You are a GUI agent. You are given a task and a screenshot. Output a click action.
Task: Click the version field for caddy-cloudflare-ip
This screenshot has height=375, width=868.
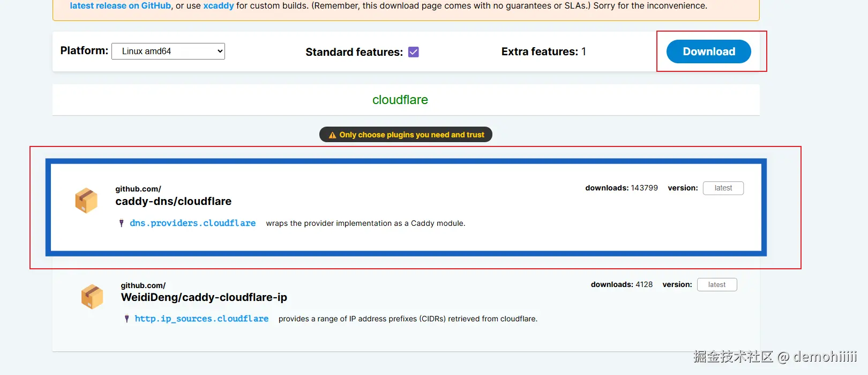[x=717, y=285]
